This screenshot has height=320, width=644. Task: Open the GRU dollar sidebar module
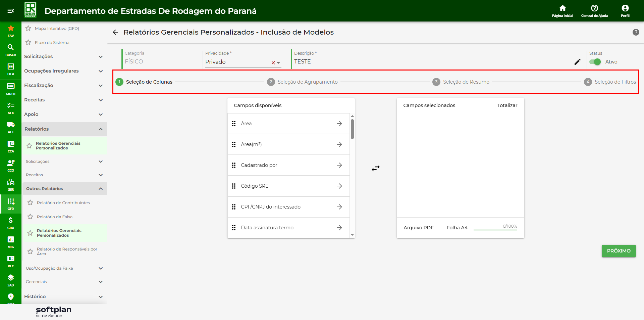[11, 221]
